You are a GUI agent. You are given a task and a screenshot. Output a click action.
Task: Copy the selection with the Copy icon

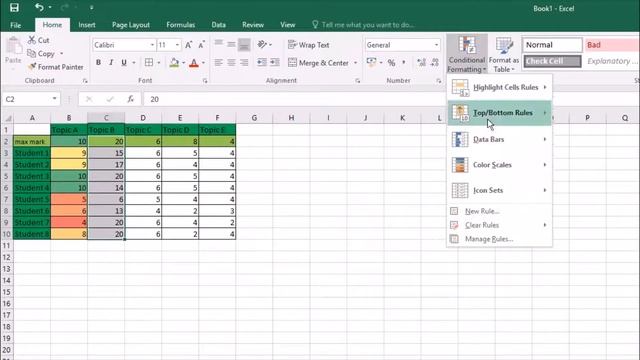(x=31, y=53)
